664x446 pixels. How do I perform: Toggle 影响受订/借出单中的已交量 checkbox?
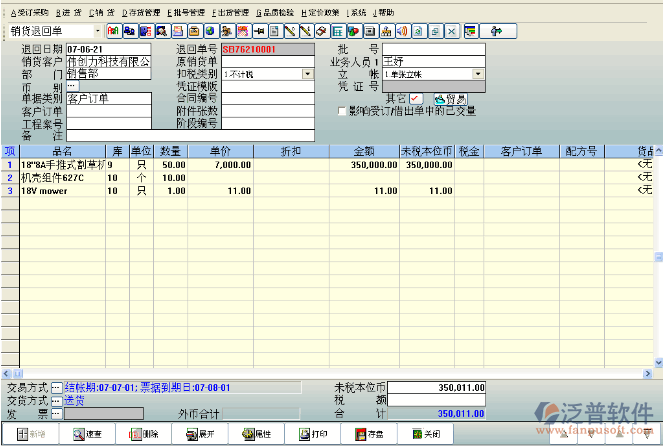343,111
